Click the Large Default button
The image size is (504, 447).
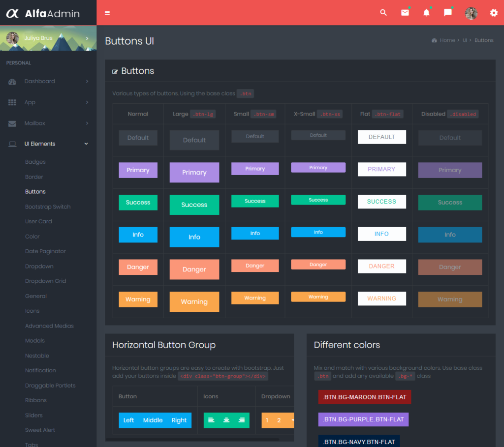tap(194, 140)
